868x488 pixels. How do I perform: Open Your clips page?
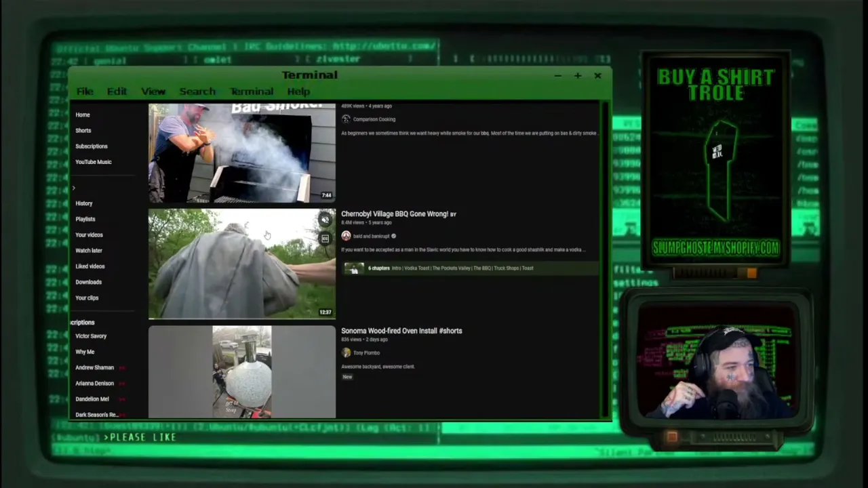click(x=87, y=298)
